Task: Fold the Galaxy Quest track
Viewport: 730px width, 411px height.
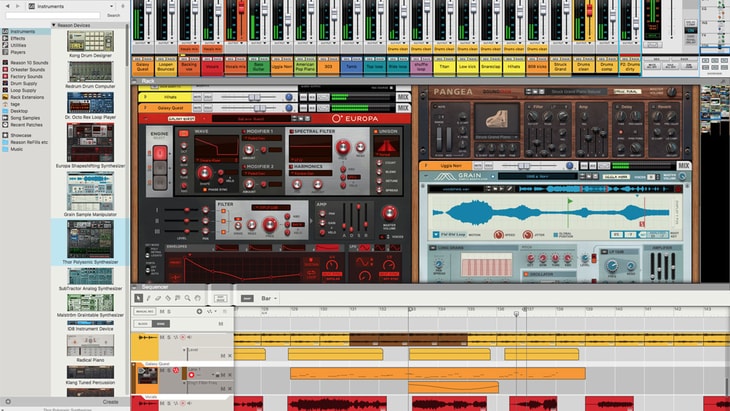Action: [134, 364]
